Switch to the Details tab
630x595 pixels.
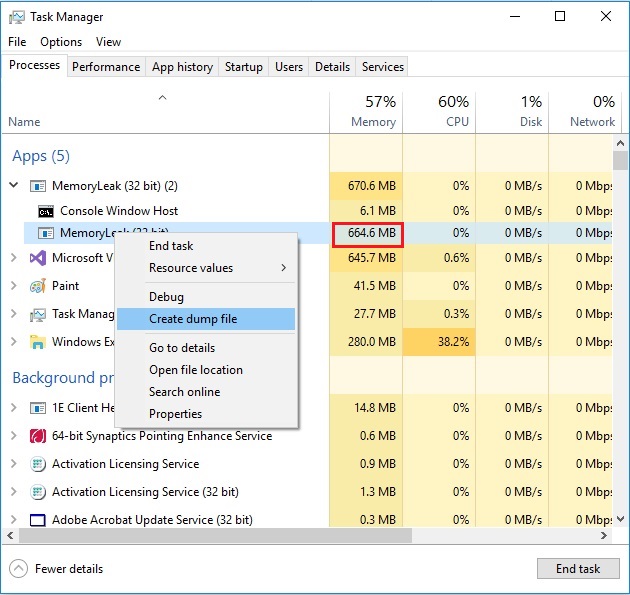[x=332, y=67]
